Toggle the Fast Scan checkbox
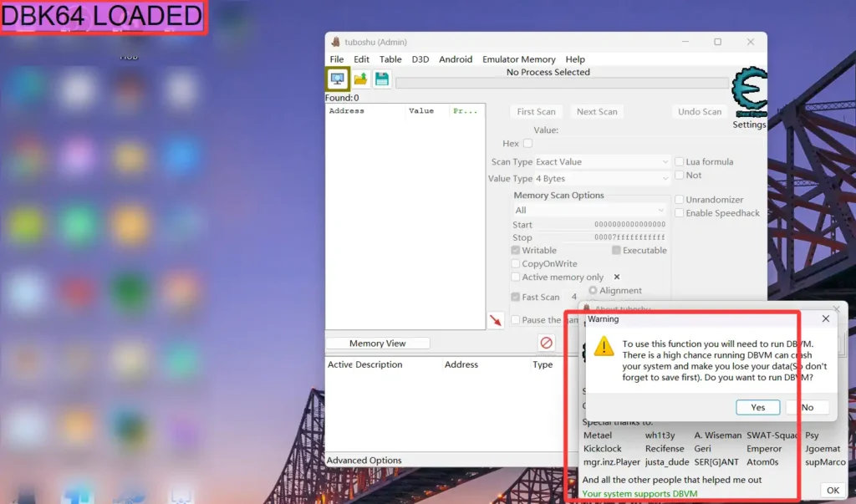The width and height of the screenshot is (856, 504). 515,297
